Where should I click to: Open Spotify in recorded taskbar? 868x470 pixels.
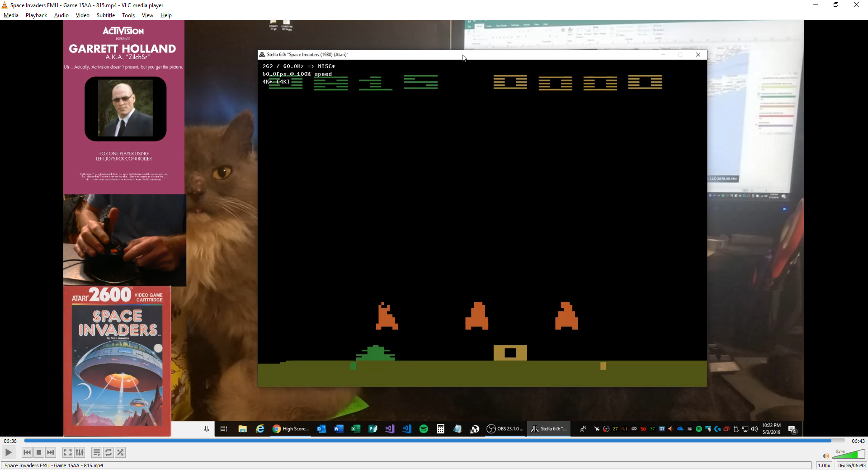click(424, 429)
